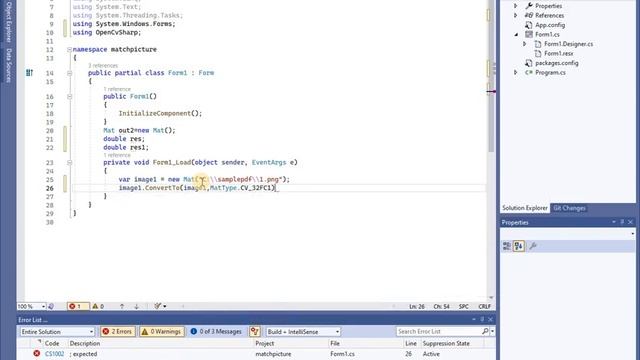Click the code health indicator icon beside zoom
Screen dimensions: 640x360
51,306
